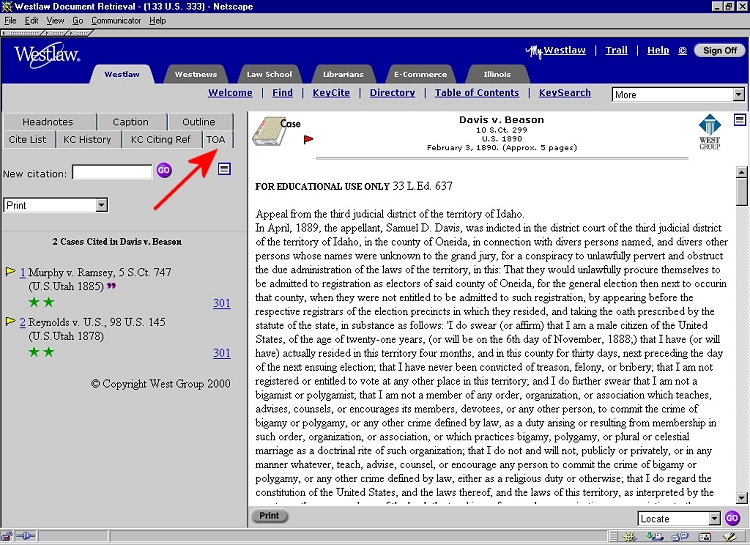The width and height of the screenshot is (750, 545).
Task: Switch to the Westnews tab
Action: click(x=196, y=74)
